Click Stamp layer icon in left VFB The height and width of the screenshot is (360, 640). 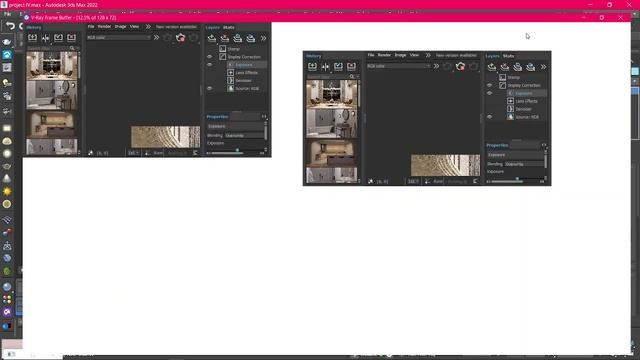[222, 49]
